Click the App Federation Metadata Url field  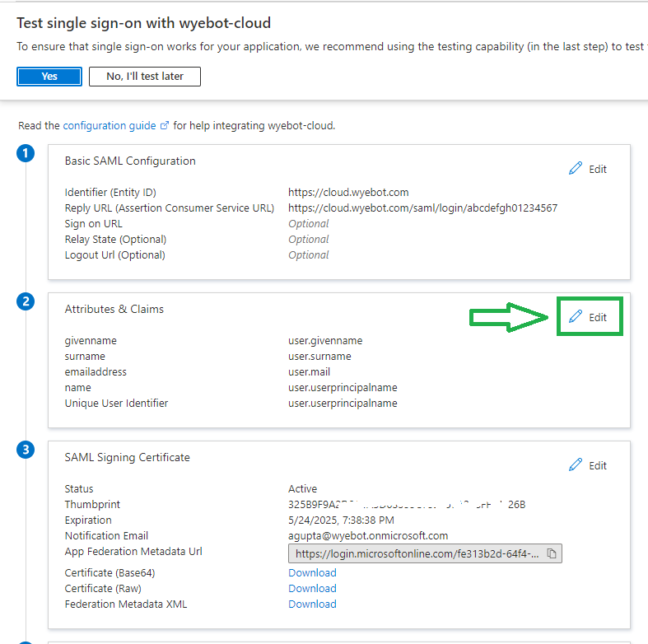(x=425, y=553)
